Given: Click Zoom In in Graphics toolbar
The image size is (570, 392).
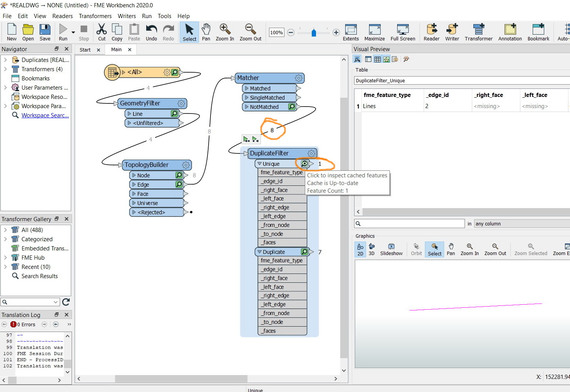Looking at the screenshot, I should 470,249.
